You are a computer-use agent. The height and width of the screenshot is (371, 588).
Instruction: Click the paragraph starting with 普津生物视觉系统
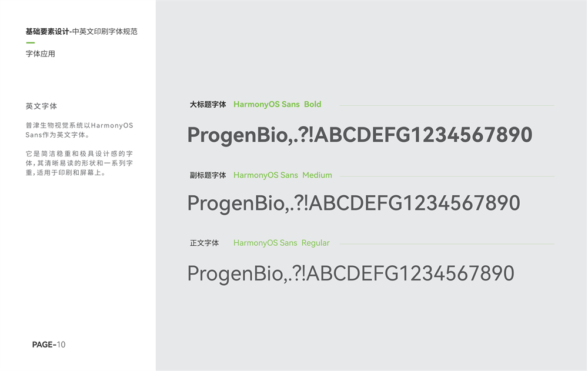pos(79,130)
